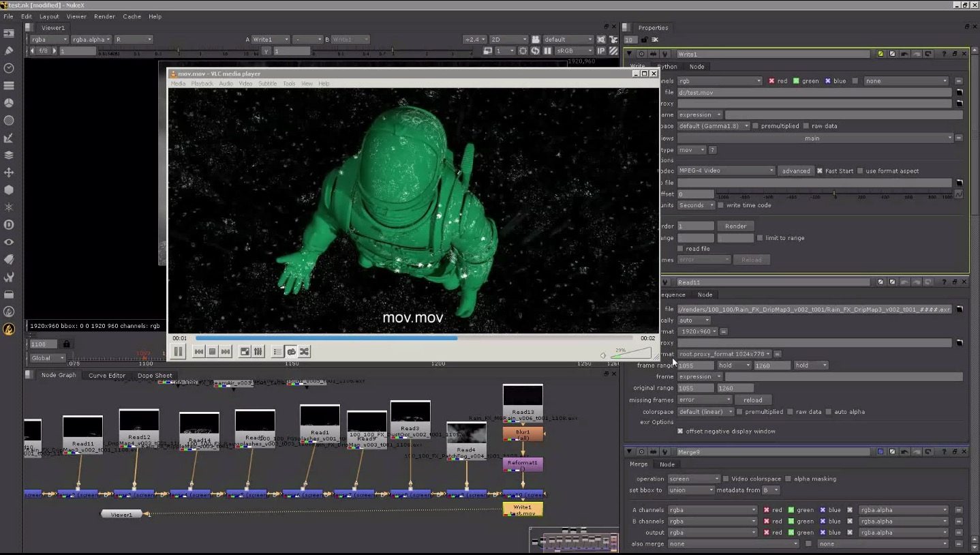Skip to next track in VLC
This screenshot has height=555, width=980.
click(226, 351)
